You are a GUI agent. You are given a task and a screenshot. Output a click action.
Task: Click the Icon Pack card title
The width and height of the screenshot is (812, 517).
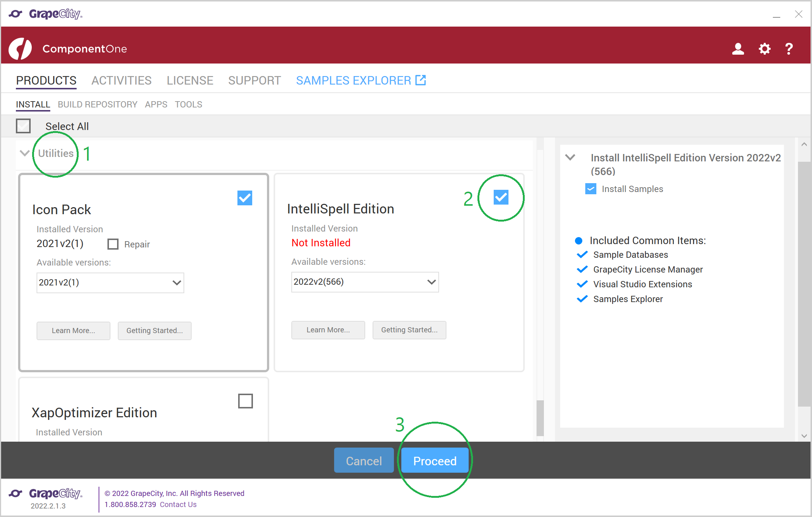tap(62, 209)
